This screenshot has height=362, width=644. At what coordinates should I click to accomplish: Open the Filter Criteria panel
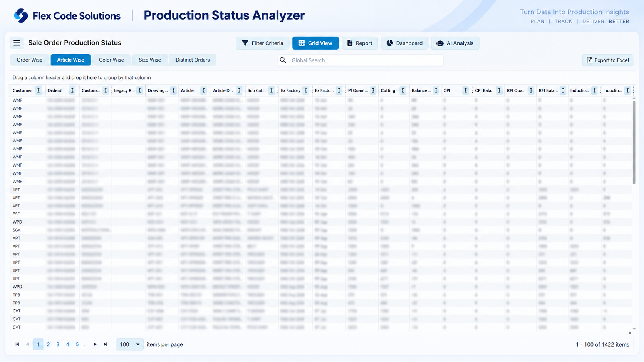pyautogui.click(x=263, y=43)
